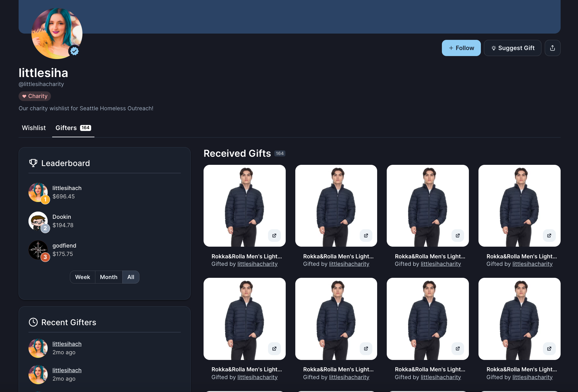578x392 pixels.
Task: Select Month leaderboard range
Action: pyautogui.click(x=109, y=277)
